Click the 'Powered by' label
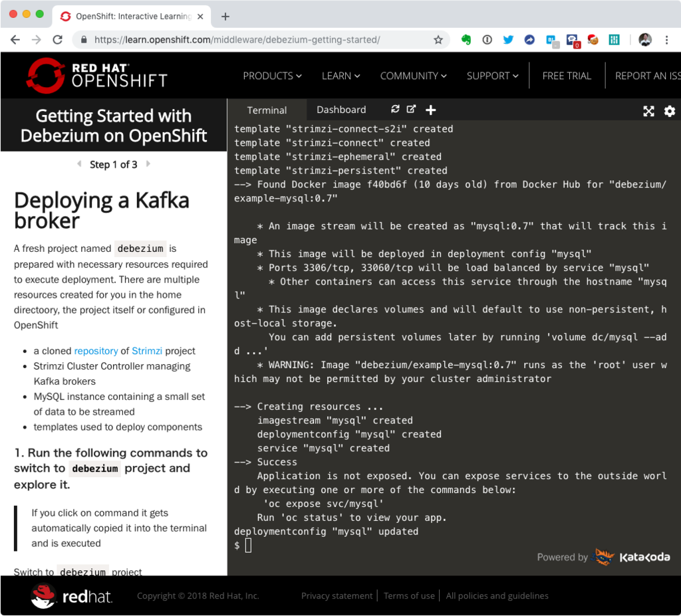 point(562,557)
